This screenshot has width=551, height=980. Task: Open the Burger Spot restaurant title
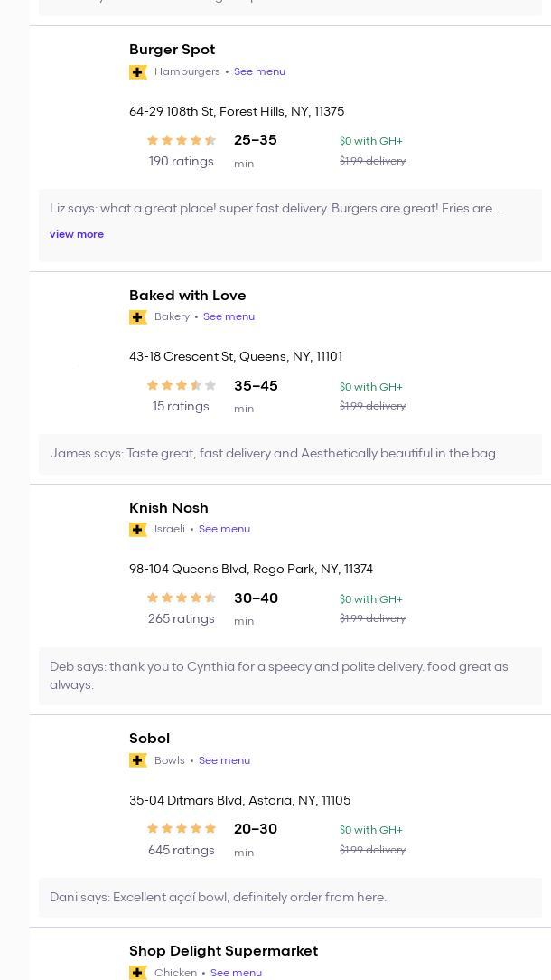tap(172, 50)
